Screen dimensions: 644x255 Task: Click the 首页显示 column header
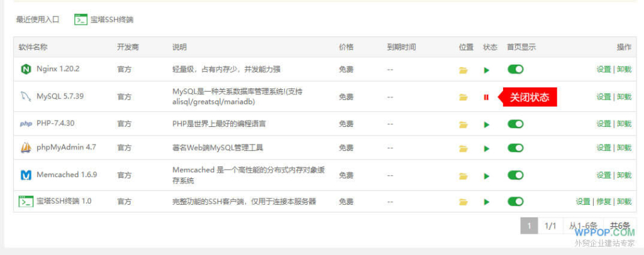521,47
